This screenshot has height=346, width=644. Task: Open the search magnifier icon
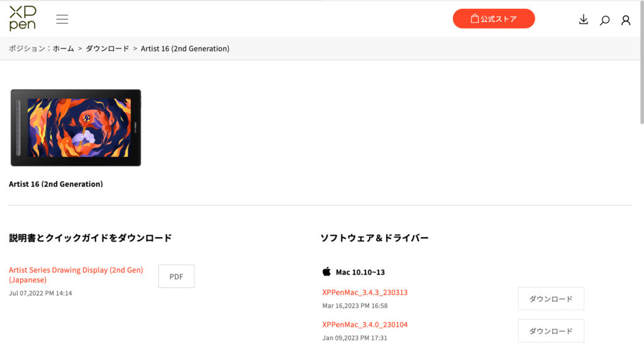[x=604, y=20]
